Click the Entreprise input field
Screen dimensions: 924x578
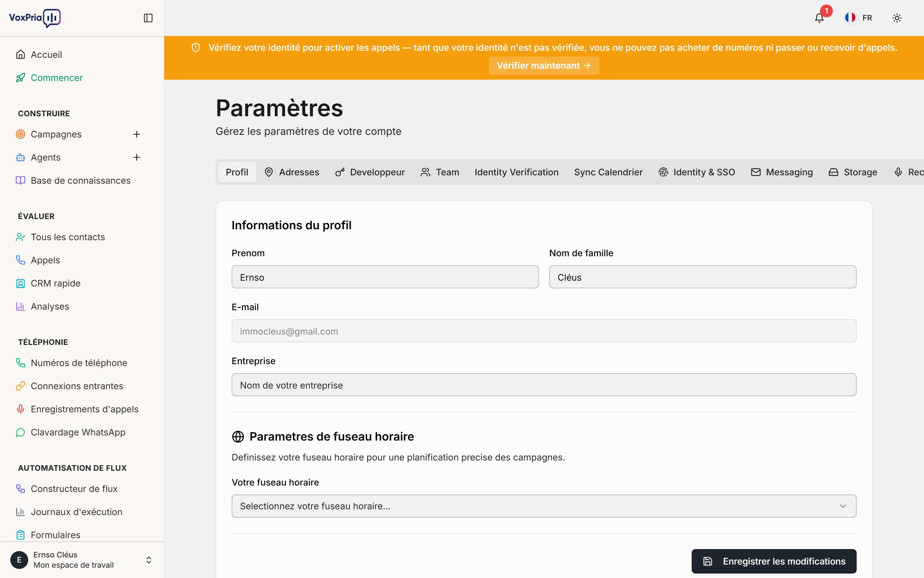544,385
